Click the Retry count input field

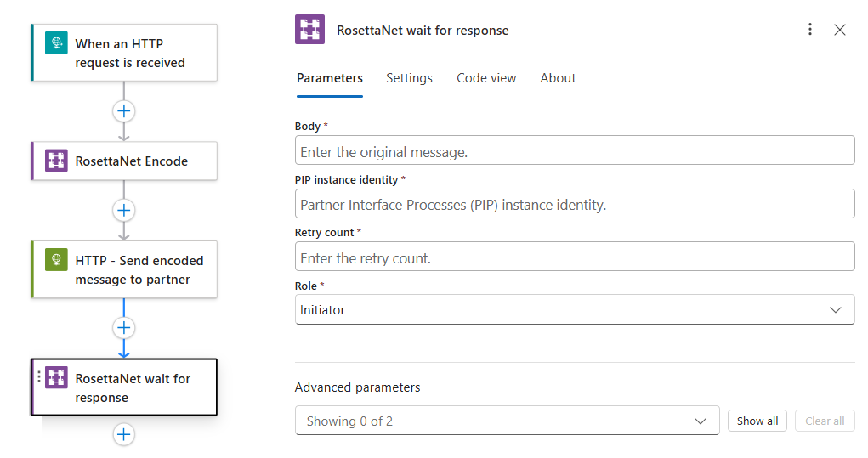(575, 256)
